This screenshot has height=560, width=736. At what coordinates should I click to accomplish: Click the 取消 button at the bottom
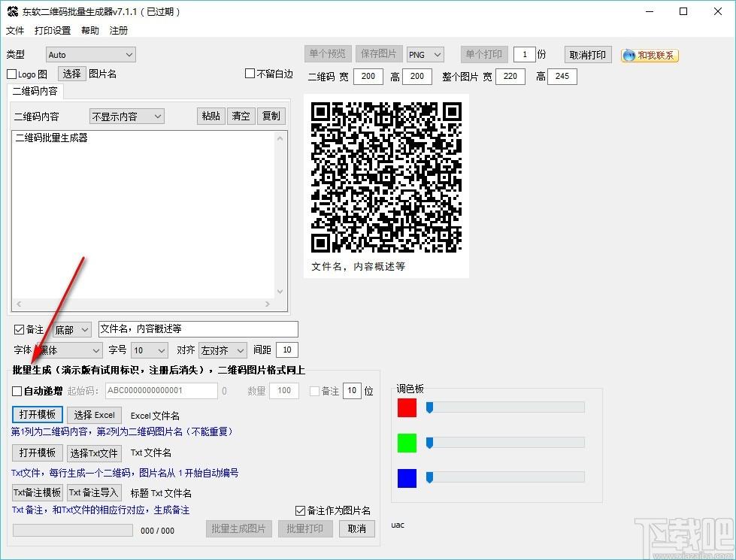[x=357, y=528]
